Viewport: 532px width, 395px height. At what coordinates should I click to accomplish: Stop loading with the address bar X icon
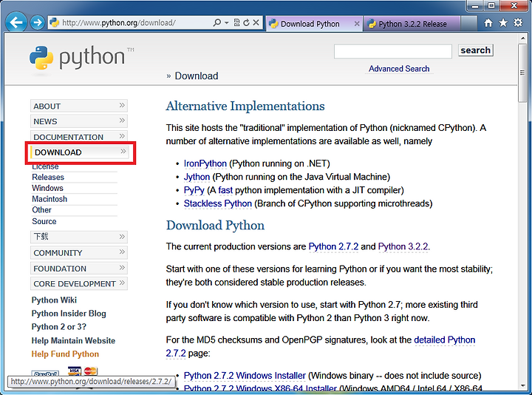pyautogui.click(x=256, y=23)
